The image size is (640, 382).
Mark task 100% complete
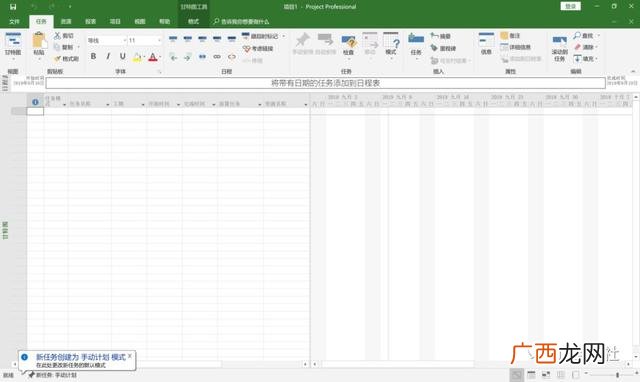click(232, 39)
